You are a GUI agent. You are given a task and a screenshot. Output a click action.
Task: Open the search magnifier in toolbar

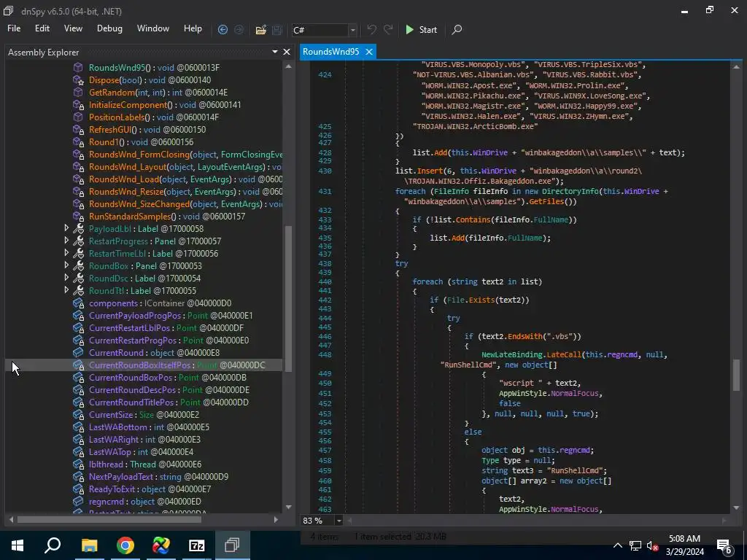coord(457,29)
